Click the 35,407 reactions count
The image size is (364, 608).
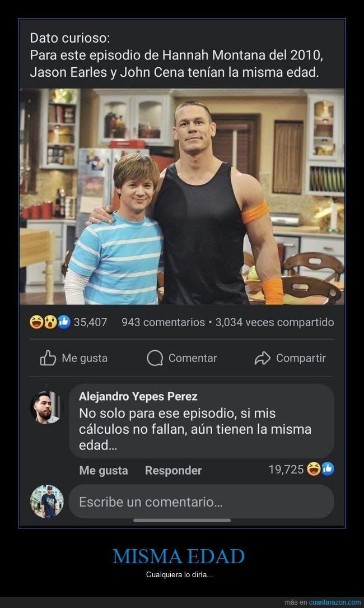(90, 322)
